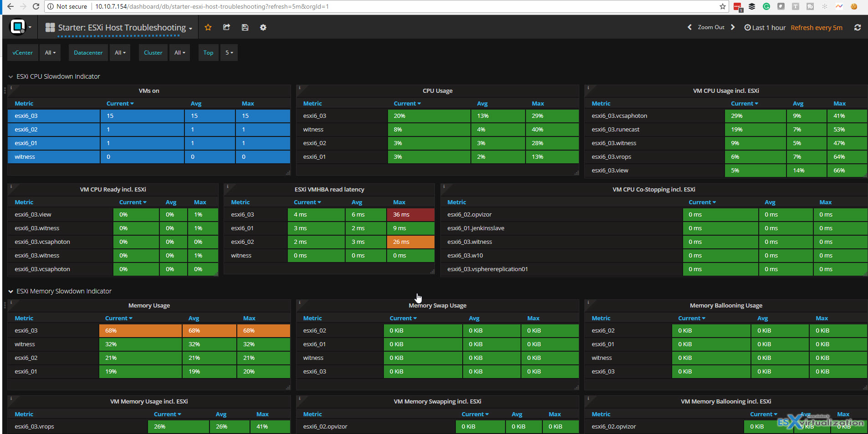The height and width of the screenshot is (434, 868).
Task: Open Top 5 value dropdown
Action: pos(229,52)
